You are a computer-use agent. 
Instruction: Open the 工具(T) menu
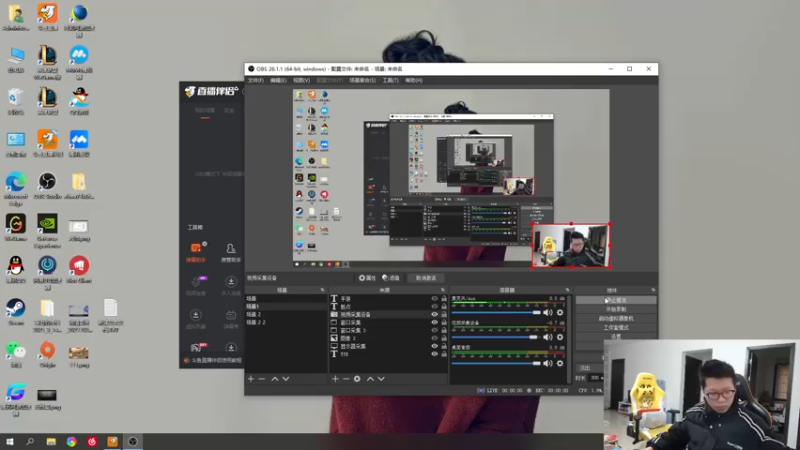pyautogui.click(x=390, y=81)
